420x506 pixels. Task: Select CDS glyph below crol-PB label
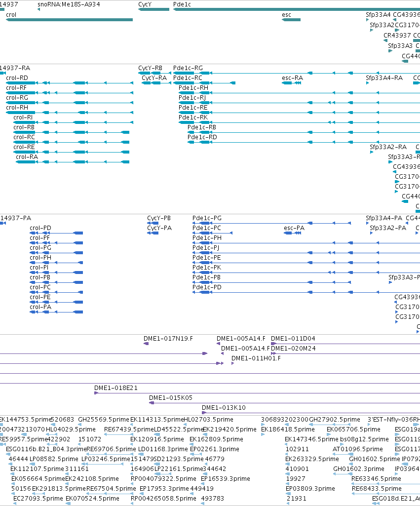pyautogui.click(x=56, y=282)
